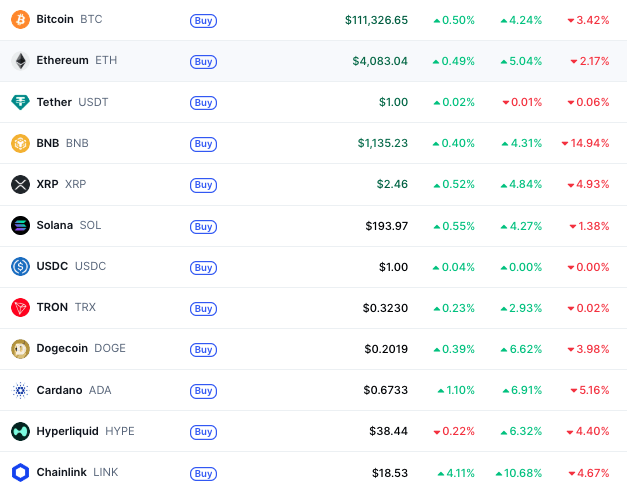
Task: Tap Buy next to Dogecoin
Action: (203, 350)
